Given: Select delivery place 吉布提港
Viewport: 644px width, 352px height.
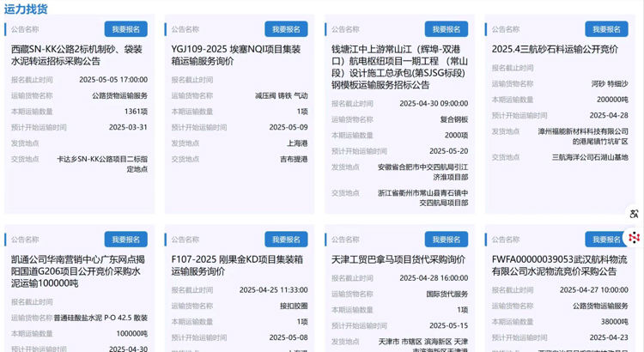Looking at the screenshot, I should coord(294,159).
